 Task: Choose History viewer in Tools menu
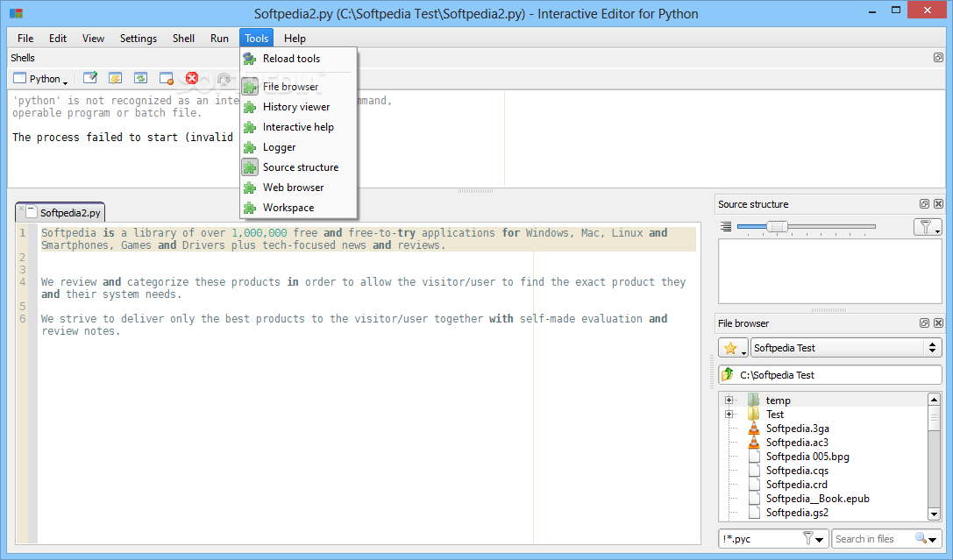click(298, 107)
